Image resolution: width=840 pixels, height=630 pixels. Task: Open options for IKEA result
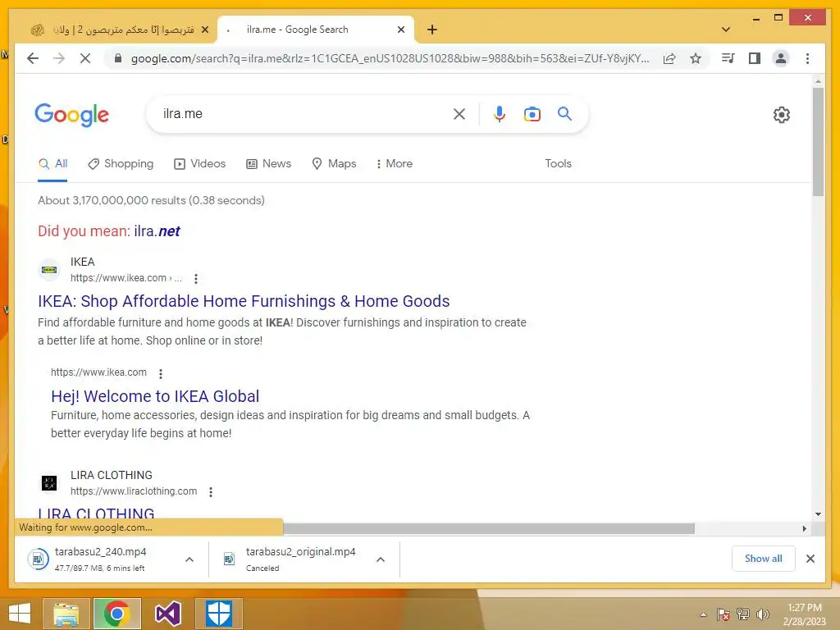[x=196, y=279]
